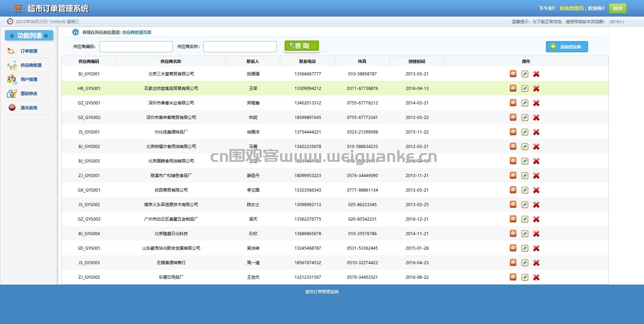
Task: Select contact name 周一清
Action: pyautogui.click(x=253, y=263)
